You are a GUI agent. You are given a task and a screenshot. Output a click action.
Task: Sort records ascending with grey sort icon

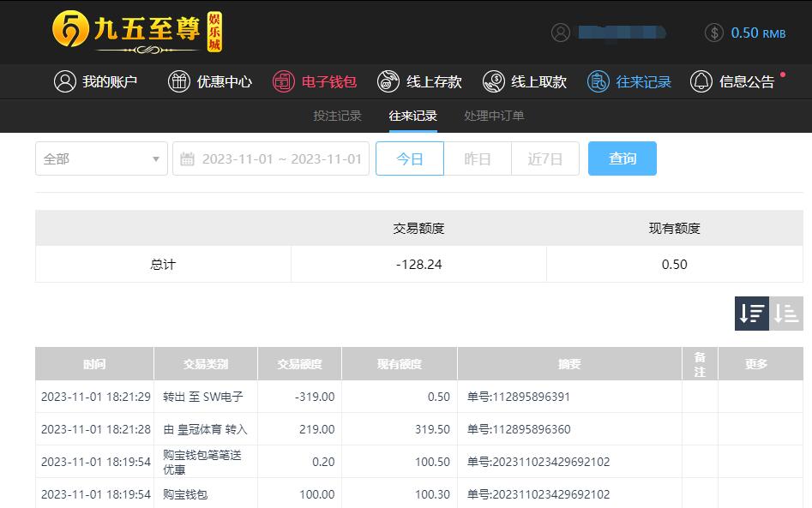click(786, 314)
